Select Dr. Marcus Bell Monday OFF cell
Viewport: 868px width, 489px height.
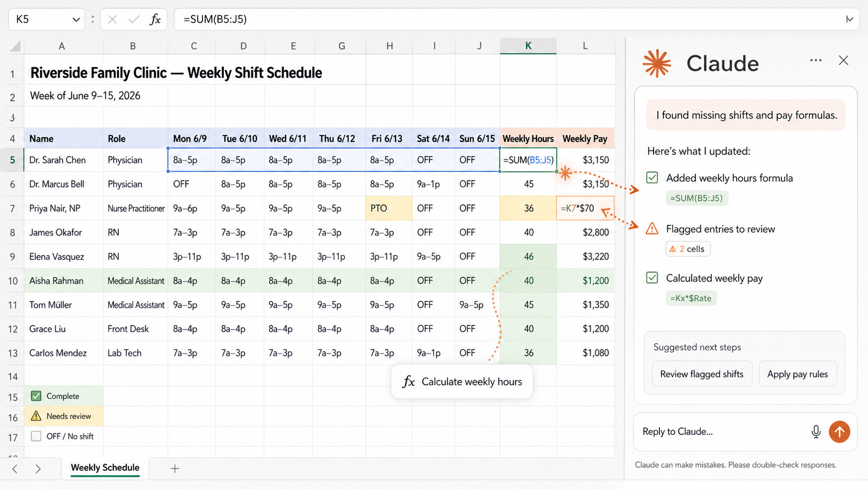coord(191,184)
